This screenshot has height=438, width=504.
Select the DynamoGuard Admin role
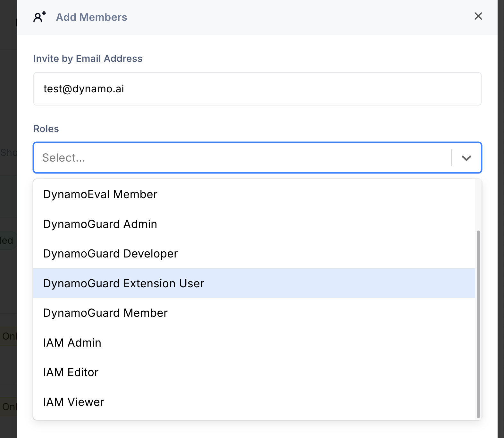click(x=254, y=224)
